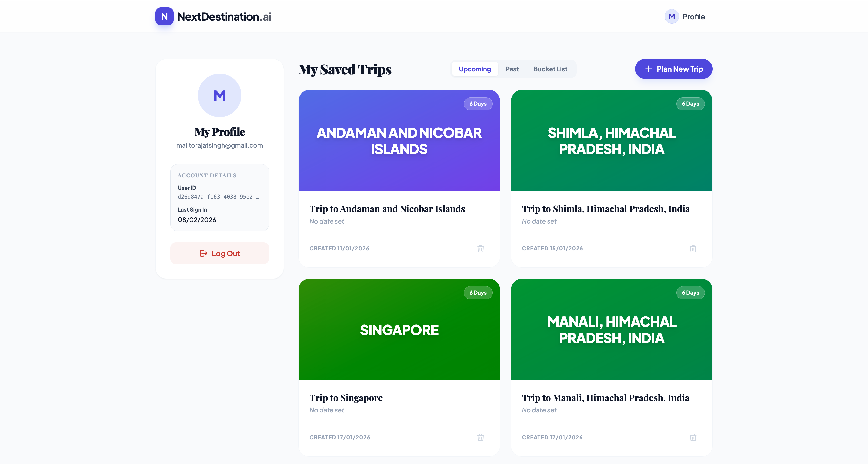Open the Shimla, Himachal Pradesh green banner
868x464 pixels.
pyautogui.click(x=611, y=141)
